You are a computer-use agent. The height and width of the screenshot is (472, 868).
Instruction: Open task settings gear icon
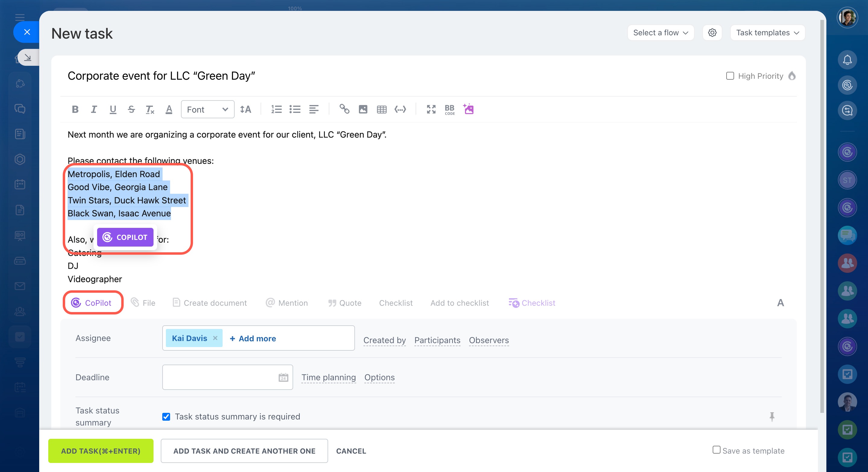tap(712, 33)
